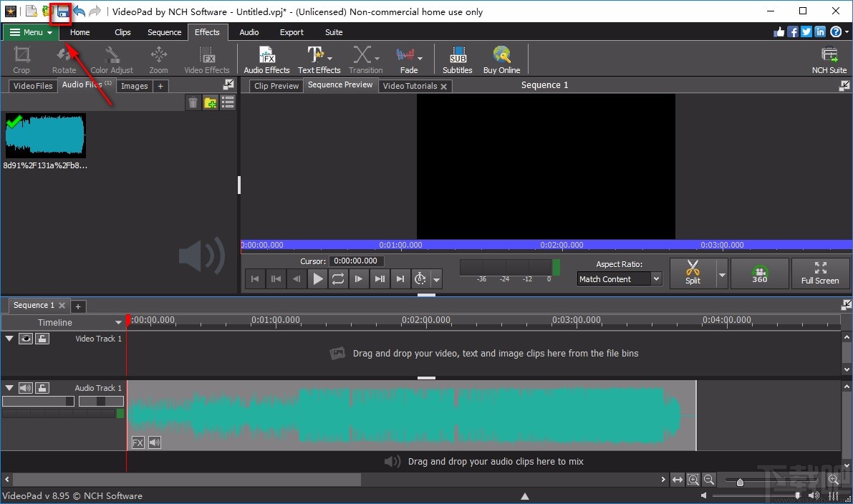Toggle visibility of Video Track 1

(x=26, y=338)
